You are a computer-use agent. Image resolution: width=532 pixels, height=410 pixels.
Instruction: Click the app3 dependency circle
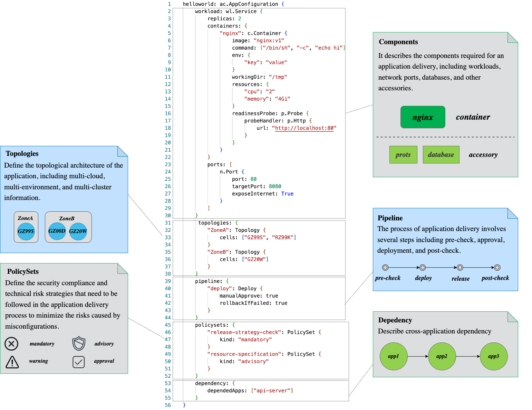(494, 356)
